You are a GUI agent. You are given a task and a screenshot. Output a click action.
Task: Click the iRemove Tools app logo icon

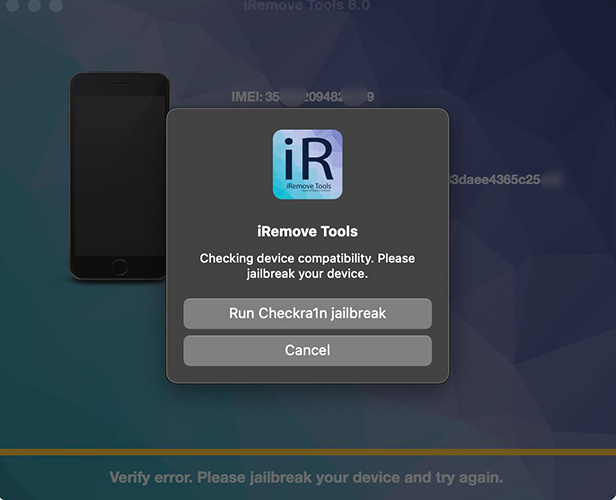[x=308, y=164]
